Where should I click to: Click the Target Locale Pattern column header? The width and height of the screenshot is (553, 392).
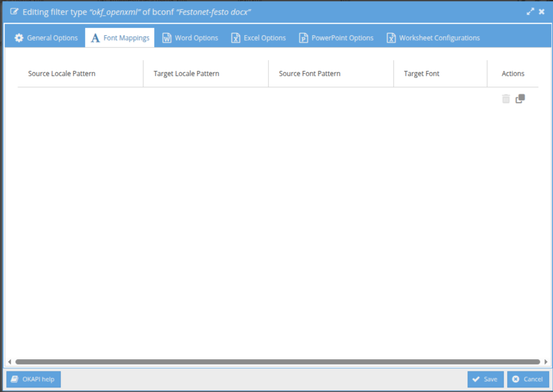click(186, 74)
